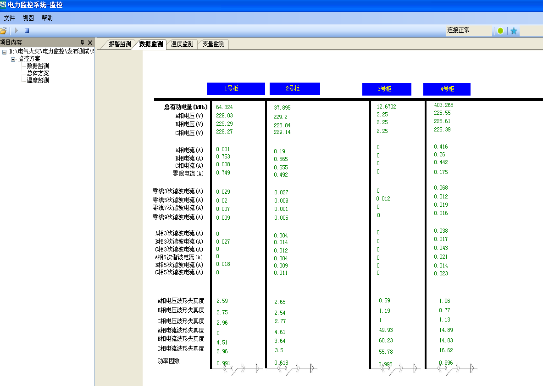Click the 总有功电量 (kWh) row label
Viewport: 543px width, 386px height.
(x=186, y=107)
